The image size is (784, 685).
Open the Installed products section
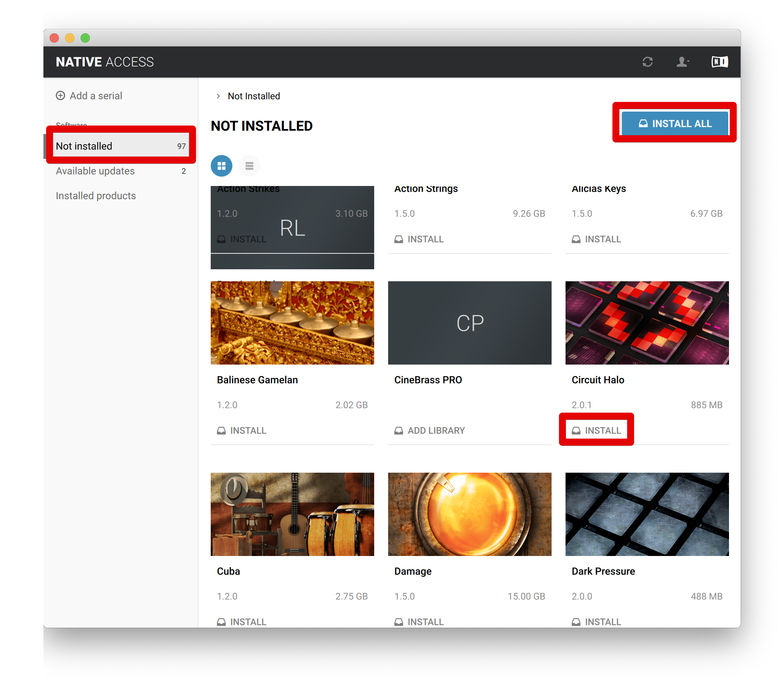coord(121,196)
